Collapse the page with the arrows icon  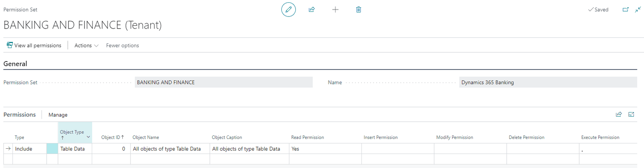pyautogui.click(x=638, y=10)
